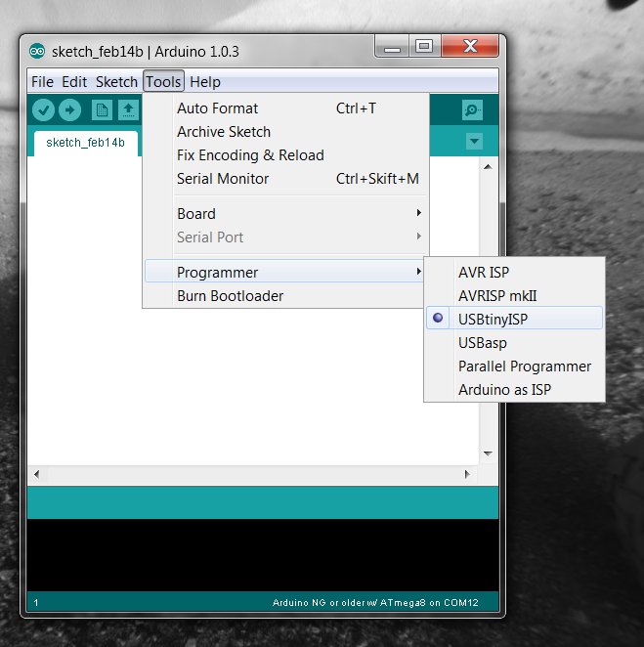
Task: Maximize the Arduino window
Action: click(424, 46)
